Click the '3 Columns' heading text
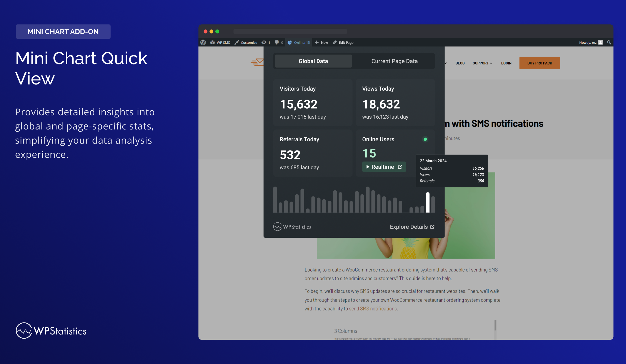The width and height of the screenshot is (626, 364). pos(345,331)
